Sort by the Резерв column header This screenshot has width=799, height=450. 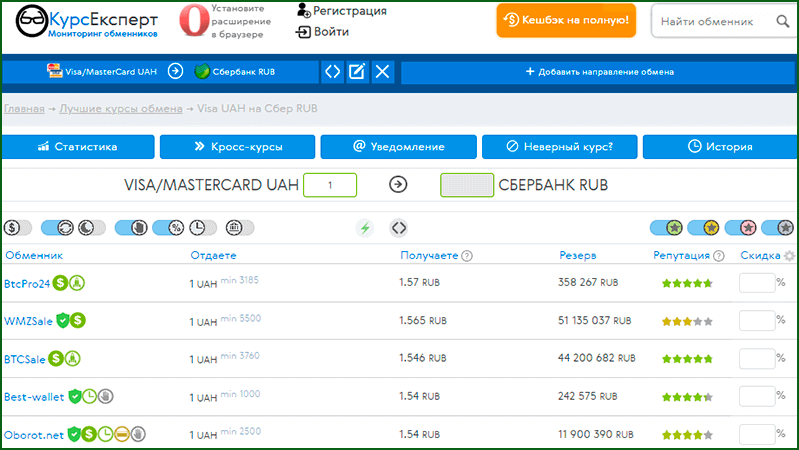577,255
